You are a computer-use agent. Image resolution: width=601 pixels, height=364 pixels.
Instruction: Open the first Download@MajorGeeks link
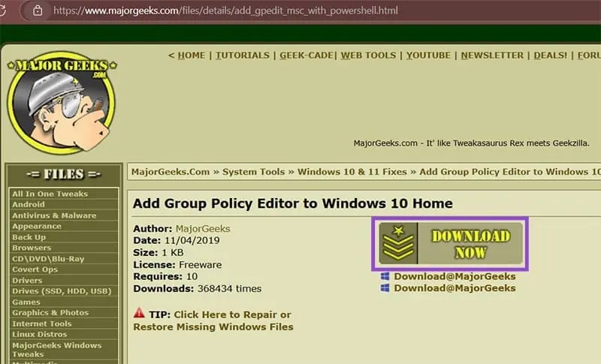[x=455, y=276]
